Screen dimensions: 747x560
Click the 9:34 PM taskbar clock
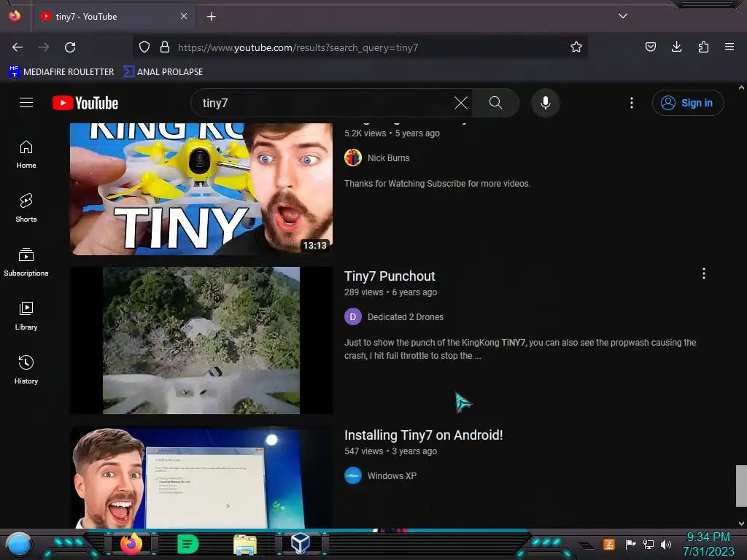(708, 537)
